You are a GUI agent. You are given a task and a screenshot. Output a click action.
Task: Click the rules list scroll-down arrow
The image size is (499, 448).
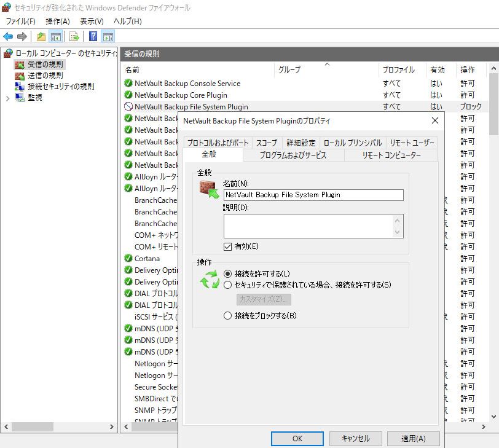pyautogui.click(x=493, y=417)
